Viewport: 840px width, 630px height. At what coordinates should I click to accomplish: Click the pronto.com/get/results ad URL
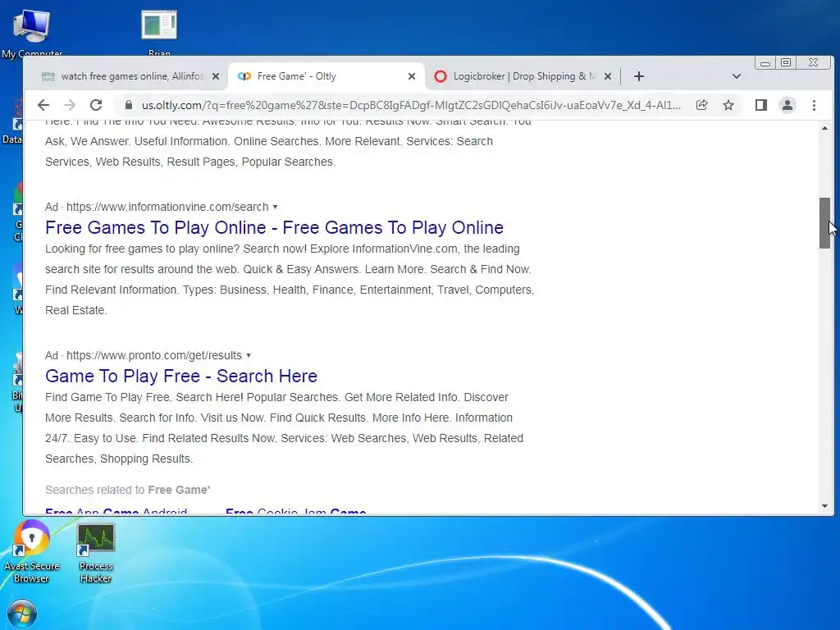pyautogui.click(x=153, y=356)
